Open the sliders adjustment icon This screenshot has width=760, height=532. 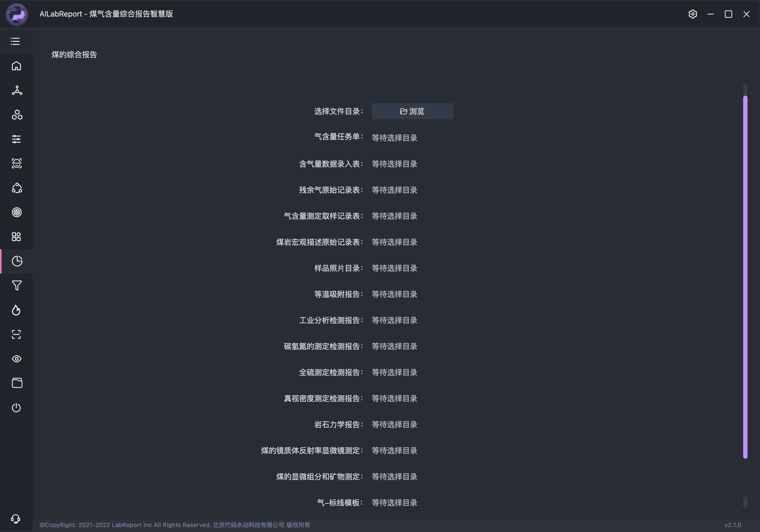[x=16, y=139]
